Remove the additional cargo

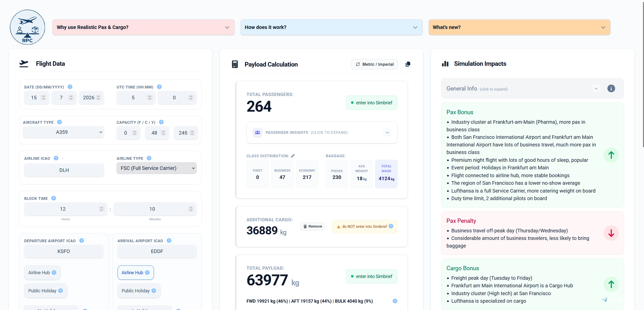[x=312, y=226]
